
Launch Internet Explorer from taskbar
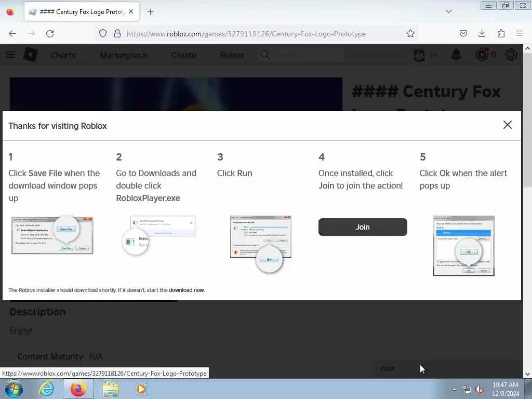46,389
